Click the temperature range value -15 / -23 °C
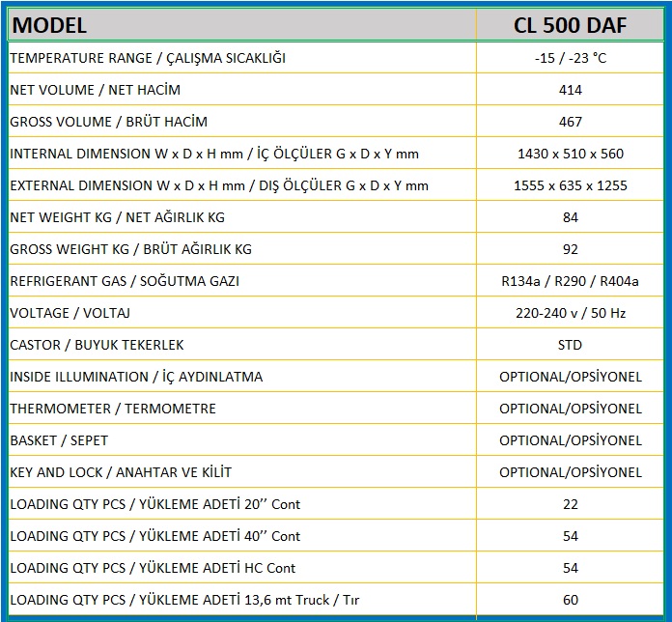672x622 pixels. point(571,57)
